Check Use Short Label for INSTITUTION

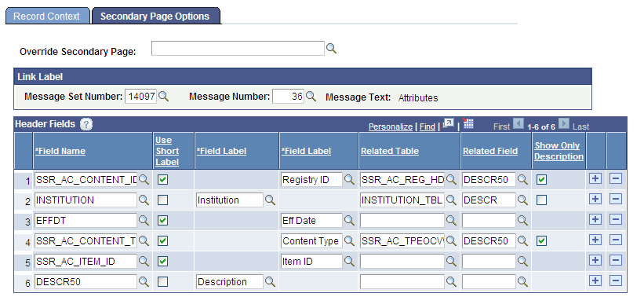click(163, 200)
